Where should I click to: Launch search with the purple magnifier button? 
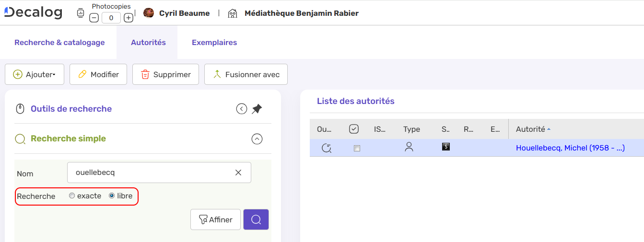point(256,219)
